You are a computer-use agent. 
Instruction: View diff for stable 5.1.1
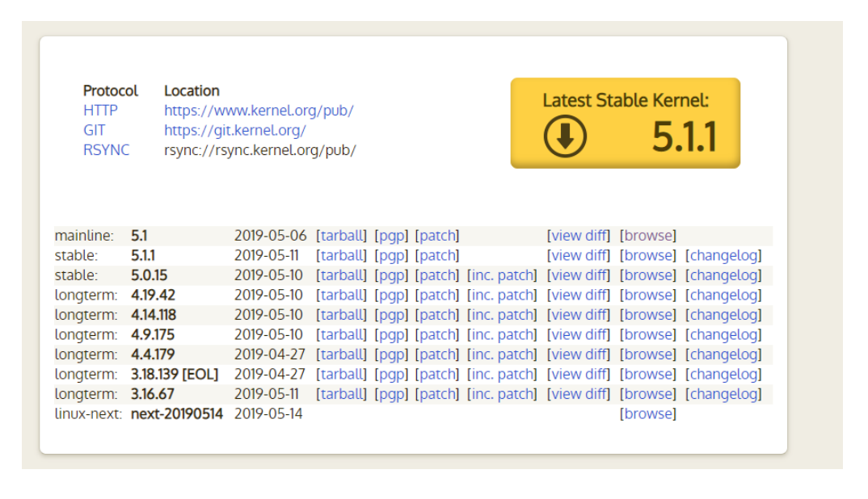point(579,256)
